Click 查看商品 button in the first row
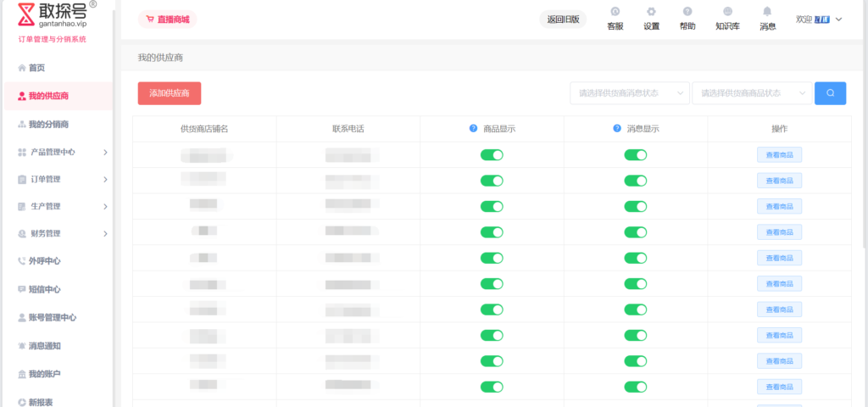This screenshot has width=868, height=407. click(779, 155)
